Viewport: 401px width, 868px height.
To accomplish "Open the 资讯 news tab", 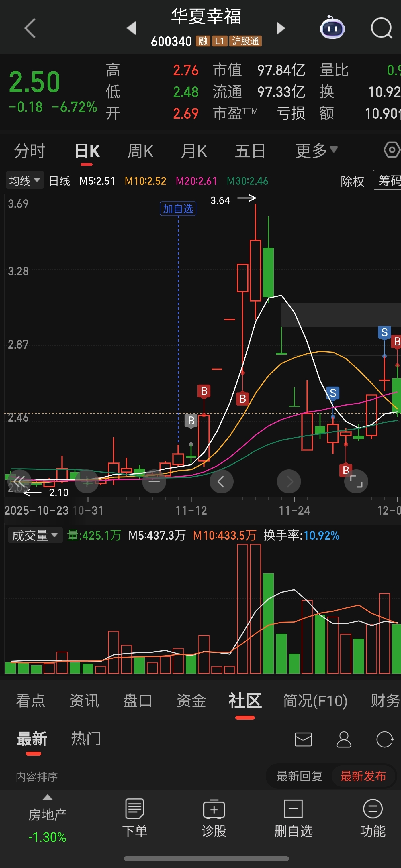I will click(x=84, y=700).
